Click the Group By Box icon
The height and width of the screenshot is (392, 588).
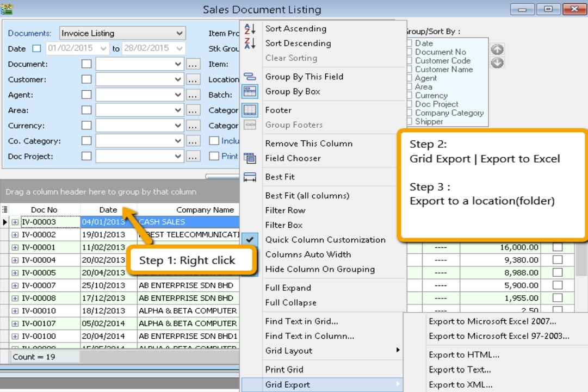click(250, 91)
